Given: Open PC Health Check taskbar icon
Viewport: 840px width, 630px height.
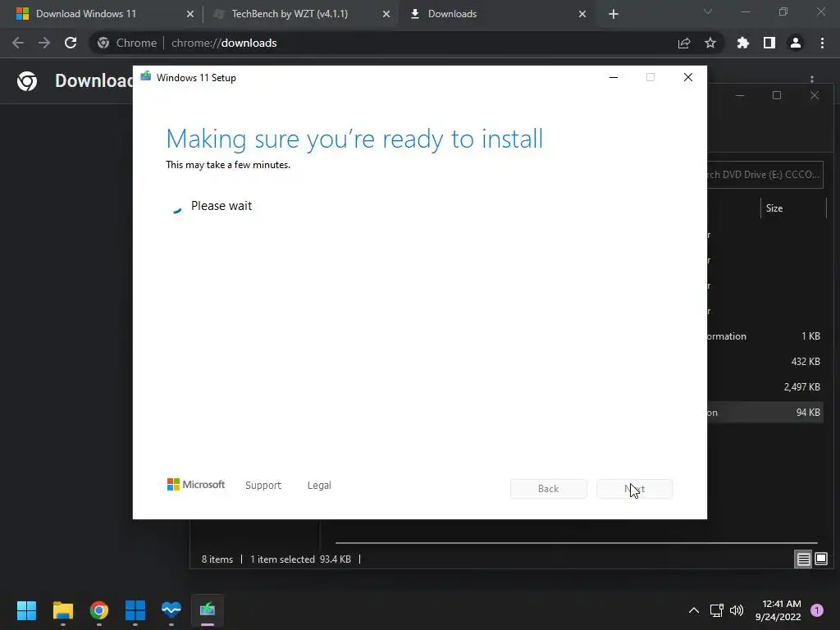Looking at the screenshot, I should pos(171,610).
